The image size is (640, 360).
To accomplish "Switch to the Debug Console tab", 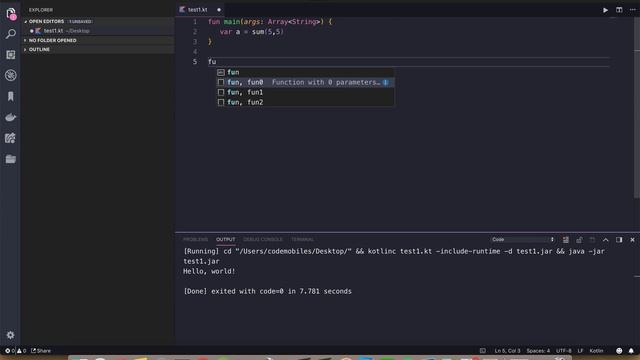I will tap(263, 240).
